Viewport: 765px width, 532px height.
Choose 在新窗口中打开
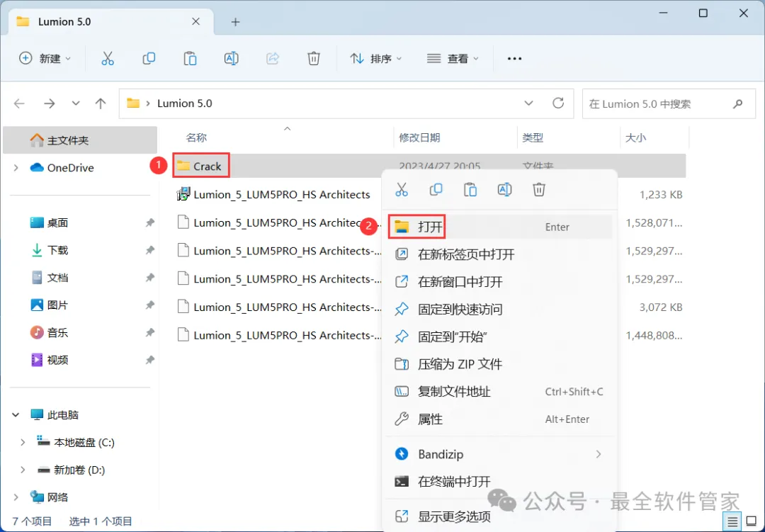(499, 282)
